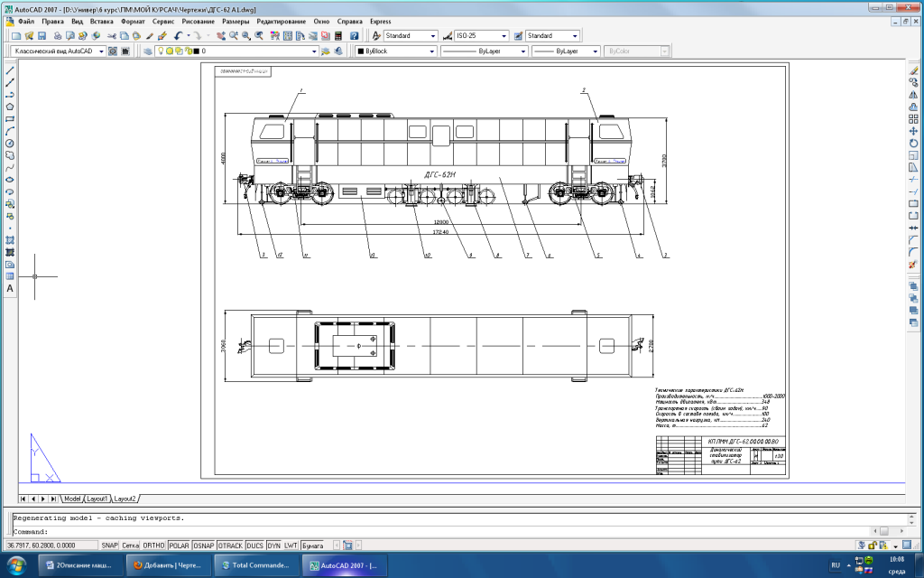Click the Windows Start orb
This screenshot has height=578, width=924.
[16, 565]
